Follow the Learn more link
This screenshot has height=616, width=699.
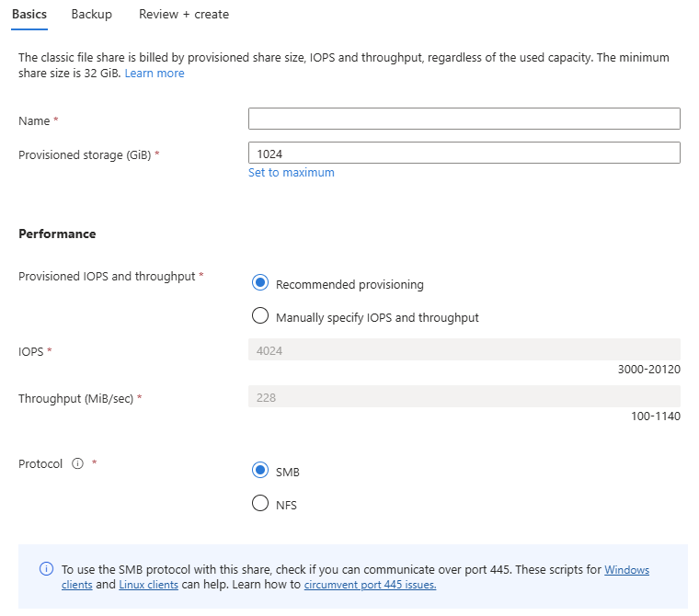tap(155, 74)
